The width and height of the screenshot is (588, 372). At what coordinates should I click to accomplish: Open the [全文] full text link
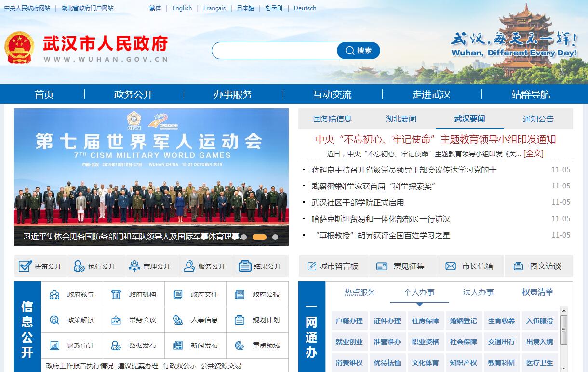click(x=533, y=154)
